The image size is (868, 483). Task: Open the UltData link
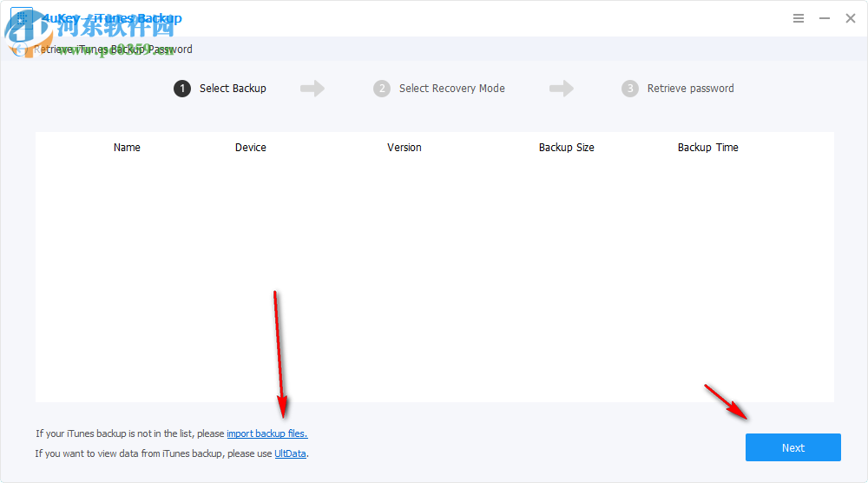pyautogui.click(x=290, y=453)
